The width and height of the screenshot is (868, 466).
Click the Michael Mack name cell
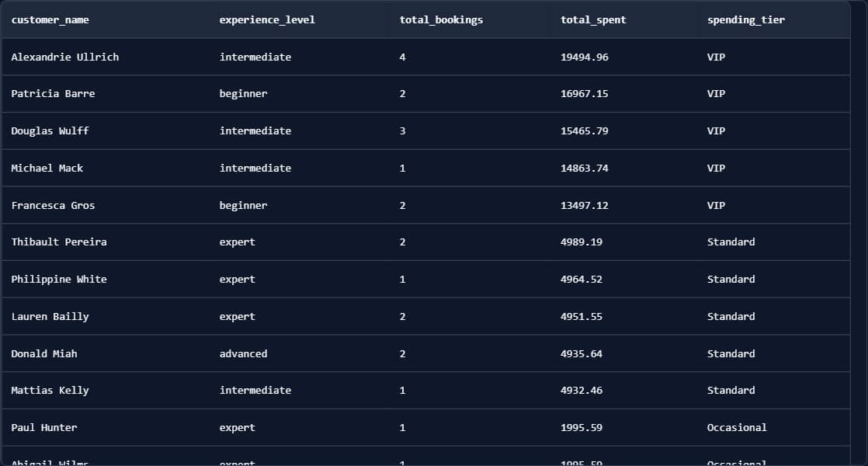(x=47, y=169)
